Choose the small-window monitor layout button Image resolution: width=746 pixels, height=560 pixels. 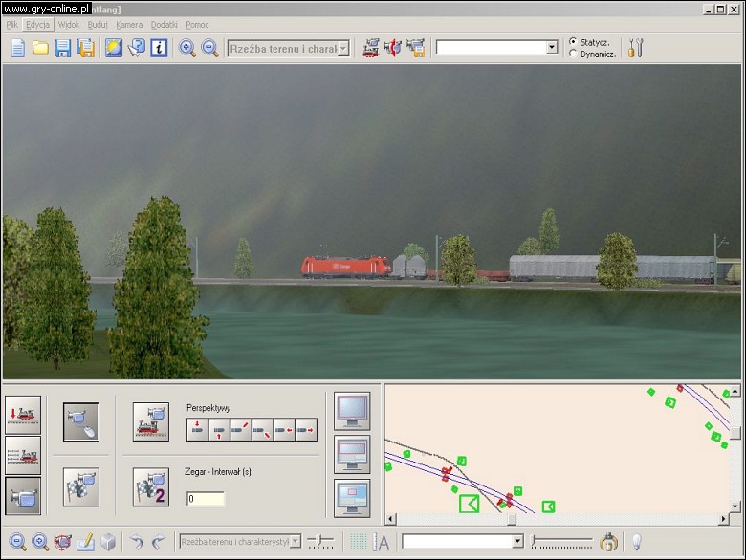pyautogui.click(x=352, y=498)
